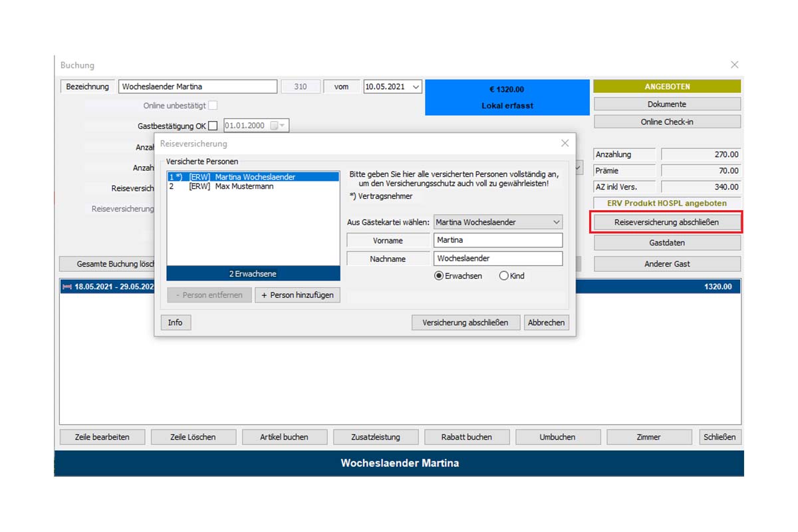Select Martina Wocheslaender in persons list

pyautogui.click(x=255, y=177)
